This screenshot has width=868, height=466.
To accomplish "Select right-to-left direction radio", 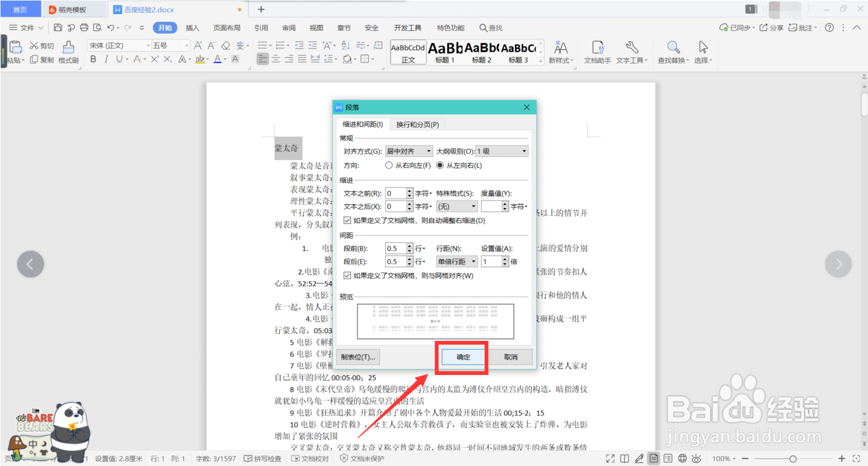I will 389,165.
